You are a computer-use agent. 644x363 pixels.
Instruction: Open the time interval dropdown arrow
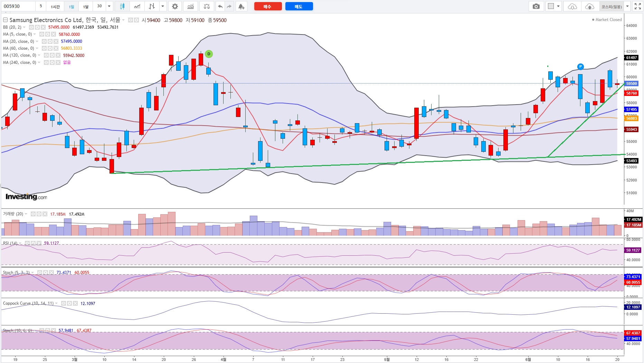click(109, 6)
